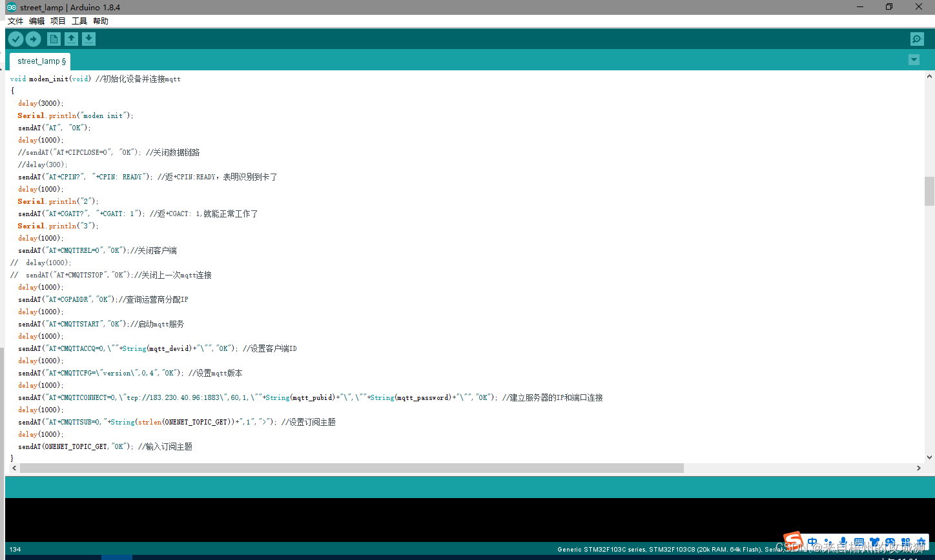The width and height of the screenshot is (935, 560).
Task: Click the sendAT("AT", "OK") line
Action: point(54,128)
